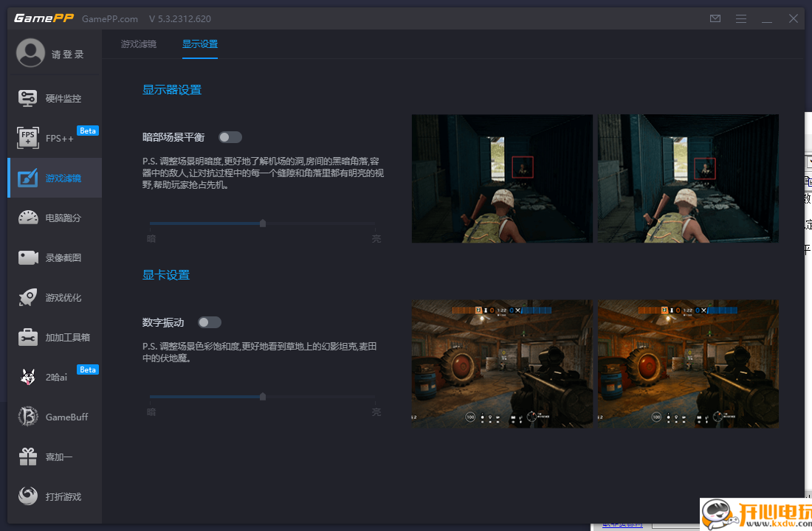Click the mail message icon in title bar
812x531 pixels.
point(715,18)
